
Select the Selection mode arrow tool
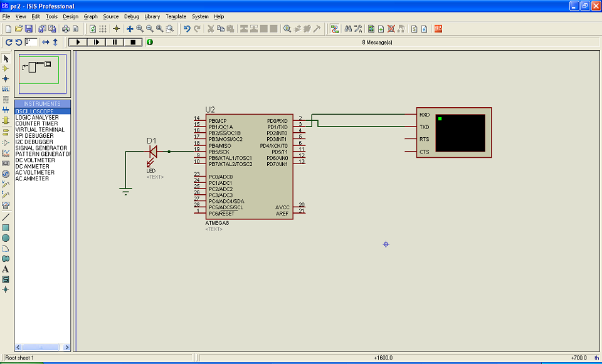6,59
